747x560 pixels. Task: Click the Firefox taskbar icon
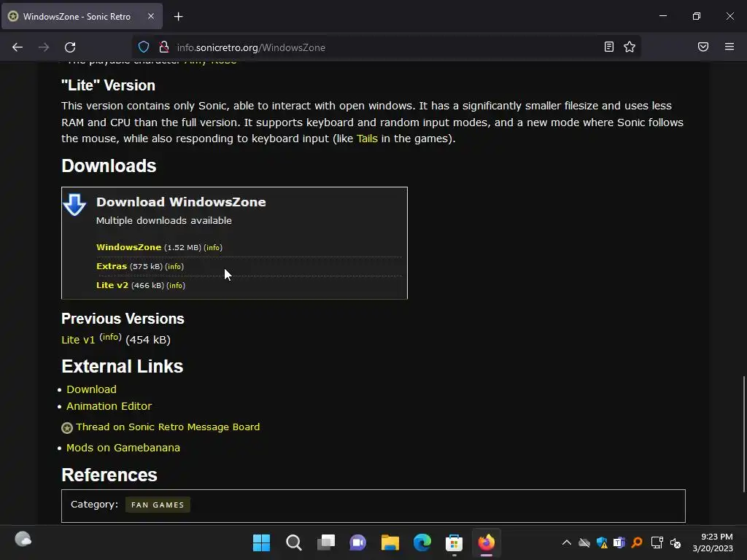point(487,542)
